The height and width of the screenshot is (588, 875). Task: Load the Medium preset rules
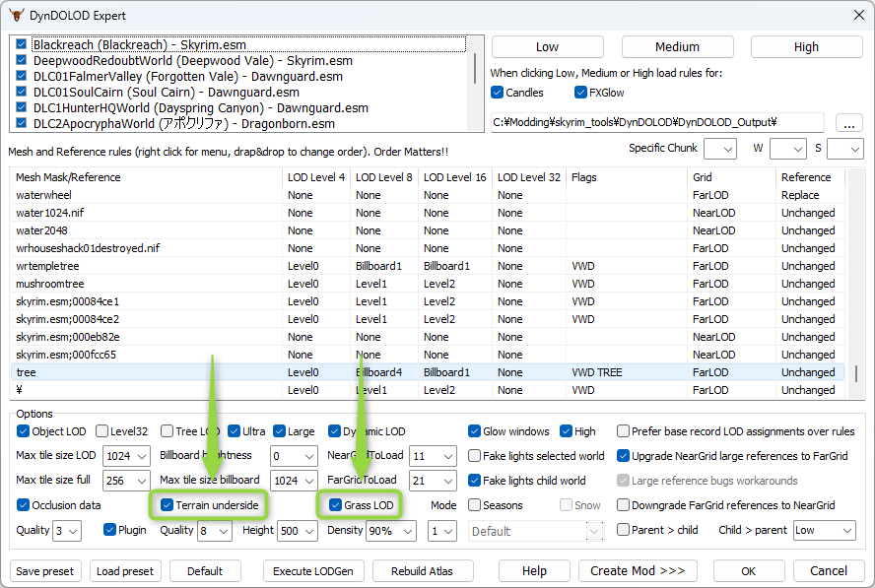pyautogui.click(x=677, y=47)
